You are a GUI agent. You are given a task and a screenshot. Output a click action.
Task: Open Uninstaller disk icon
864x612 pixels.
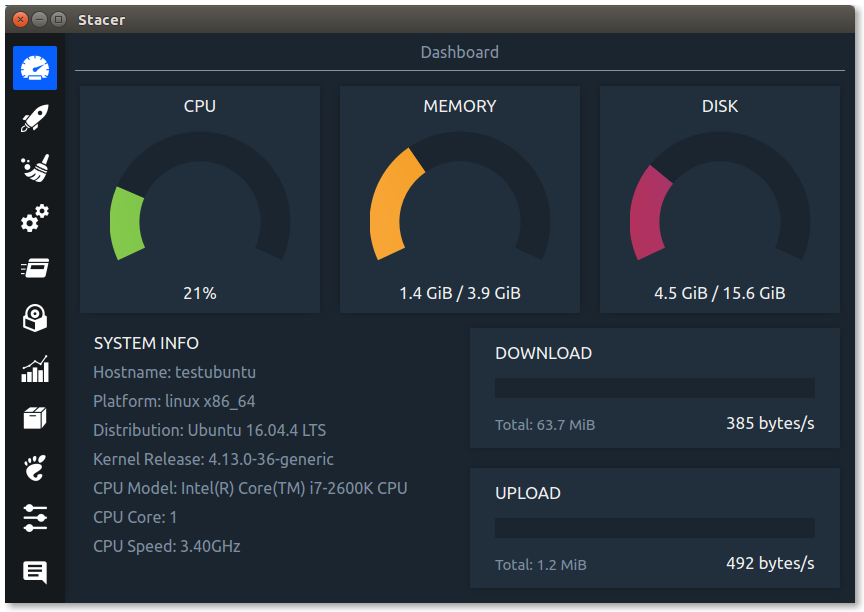[x=35, y=318]
